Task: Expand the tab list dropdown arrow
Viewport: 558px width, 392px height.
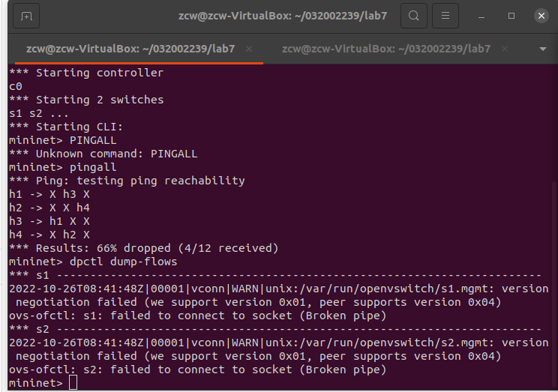Action: pos(543,49)
